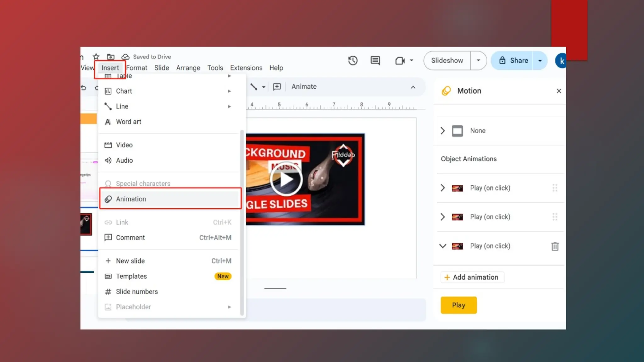The height and width of the screenshot is (362, 644).
Task: Star the presentation with star icon
Action: point(96,57)
